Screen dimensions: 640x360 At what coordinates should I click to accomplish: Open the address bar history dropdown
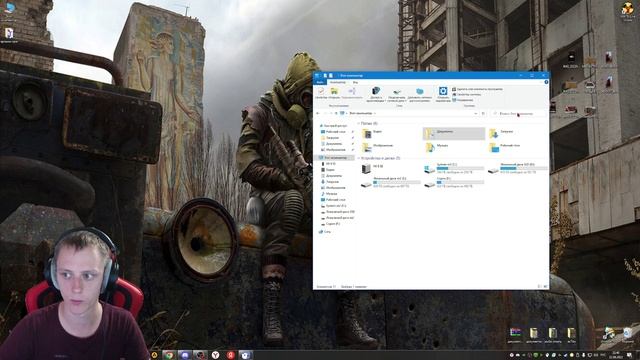pyautogui.click(x=476, y=113)
